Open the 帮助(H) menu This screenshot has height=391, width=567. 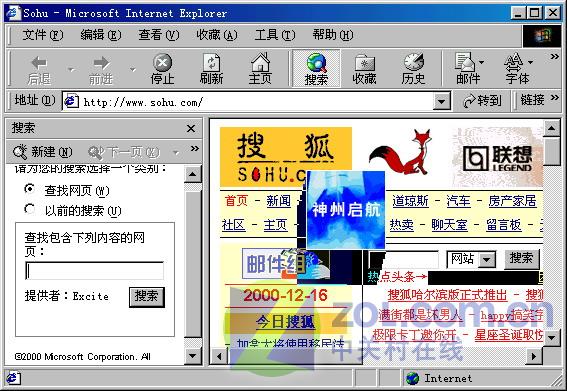333,35
